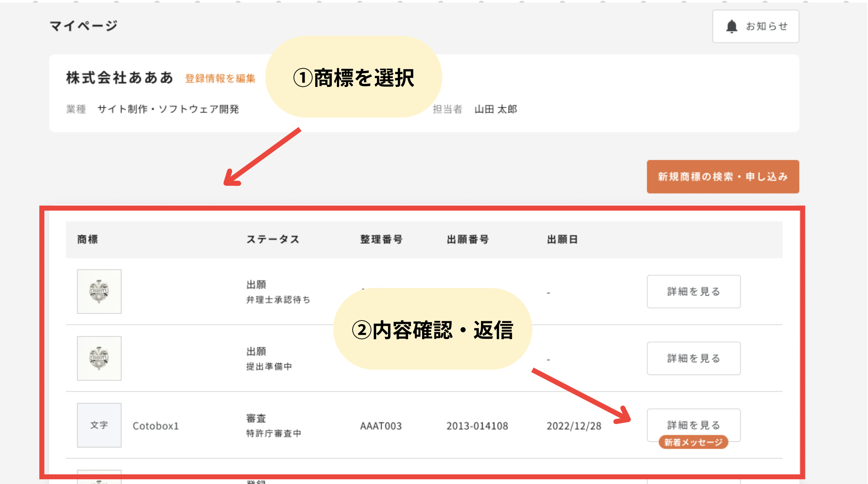Click the bell notification icon
868x484 pixels.
tap(731, 26)
